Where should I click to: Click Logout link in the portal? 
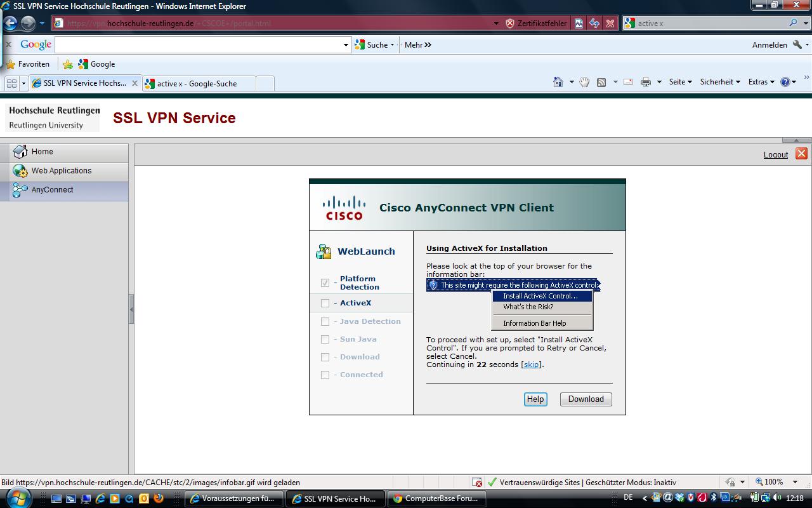776,154
